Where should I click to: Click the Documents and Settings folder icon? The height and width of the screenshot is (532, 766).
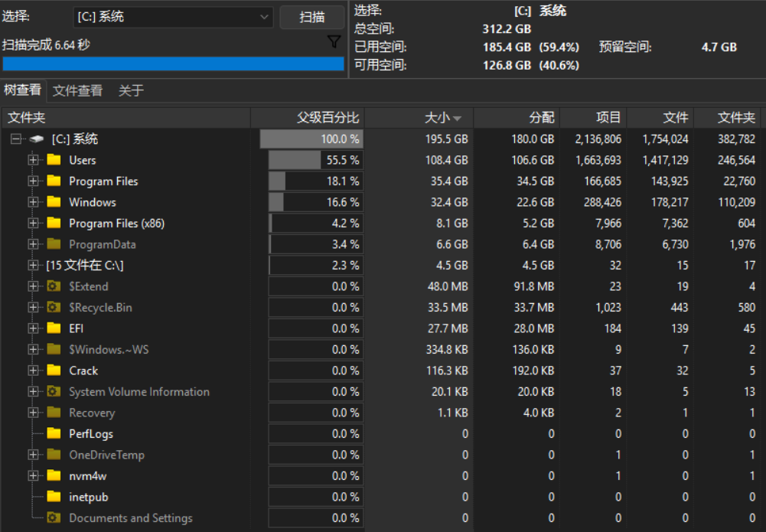click(x=54, y=517)
